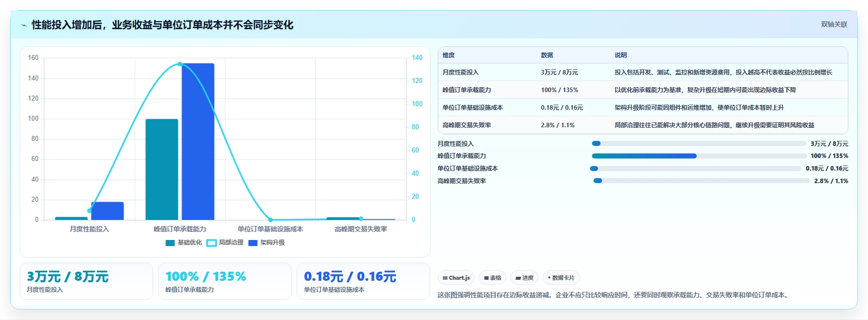This screenshot has width=868, height=320.
Task: Toggle the 局部治理 legend item
Action: click(x=225, y=243)
